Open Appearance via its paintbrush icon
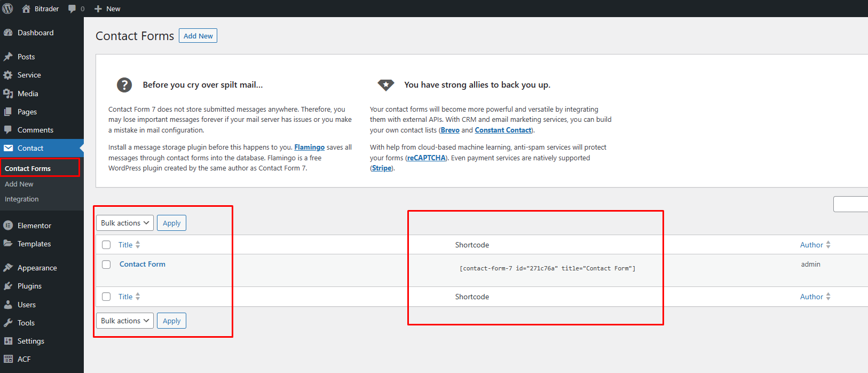 pos(8,268)
